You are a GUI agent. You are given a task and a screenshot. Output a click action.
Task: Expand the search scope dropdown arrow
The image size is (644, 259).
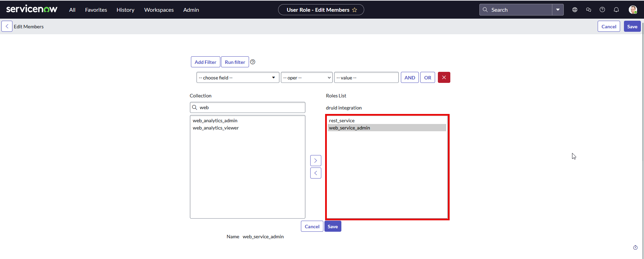pos(558,10)
